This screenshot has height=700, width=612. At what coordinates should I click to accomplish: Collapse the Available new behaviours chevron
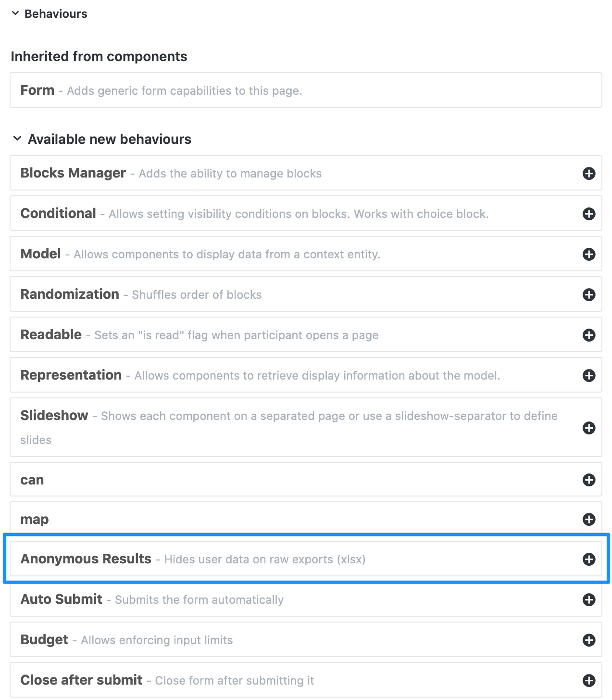tap(17, 139)
